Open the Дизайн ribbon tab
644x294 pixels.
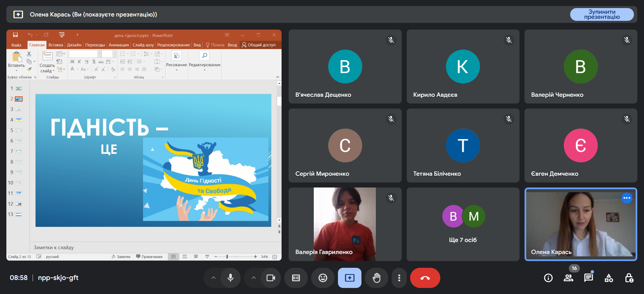[74, 45]
